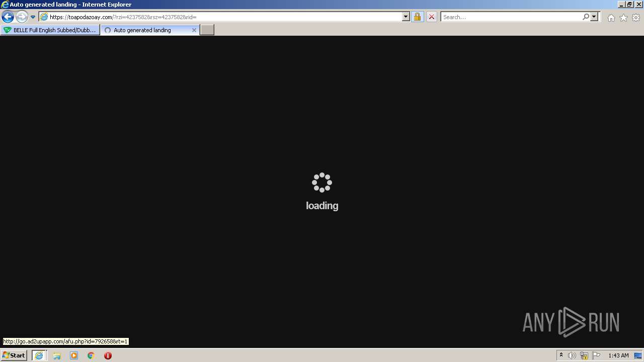This screenshot has width=644, height=362.
Task: Click the network tray icon
Action: [x=584, y=355]
